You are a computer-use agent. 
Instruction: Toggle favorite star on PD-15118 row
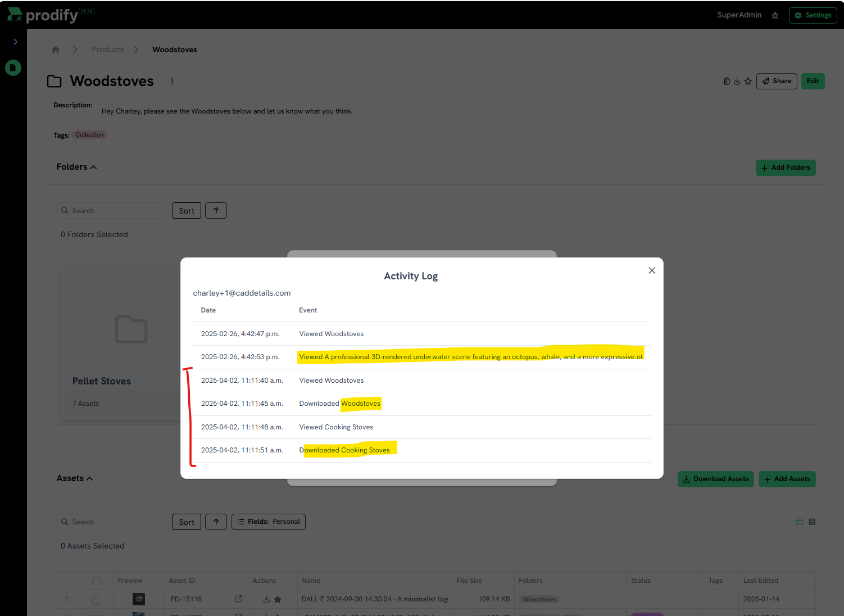pyautogui.click(x=278, y=599)
